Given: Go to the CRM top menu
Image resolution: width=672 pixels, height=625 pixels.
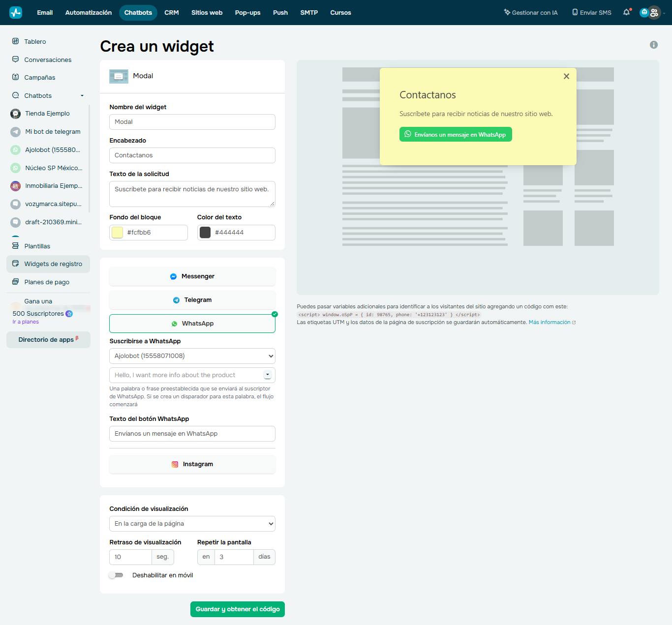Looking at the screenshot, I should (x=172, y=13).
